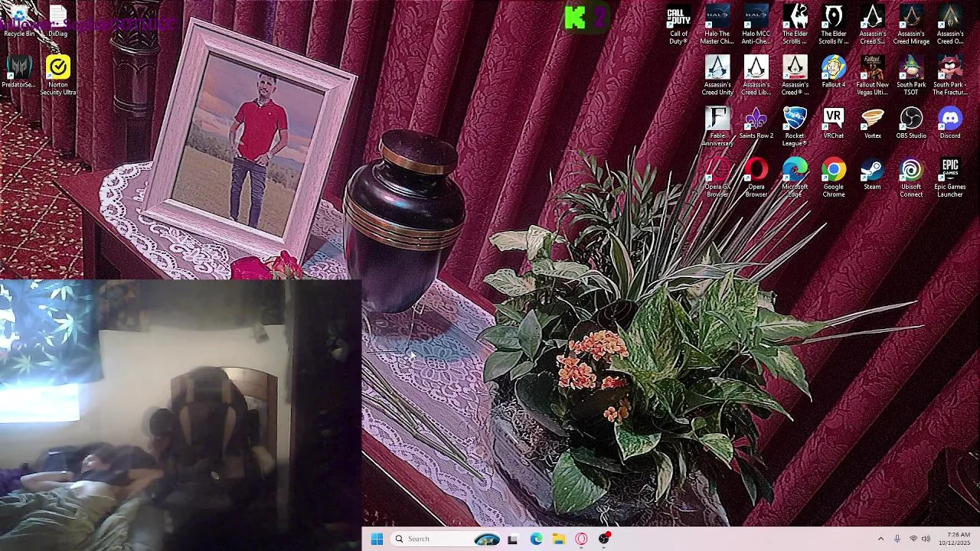
Task: Open Rocket League shortcut
Action: [795, 126]
